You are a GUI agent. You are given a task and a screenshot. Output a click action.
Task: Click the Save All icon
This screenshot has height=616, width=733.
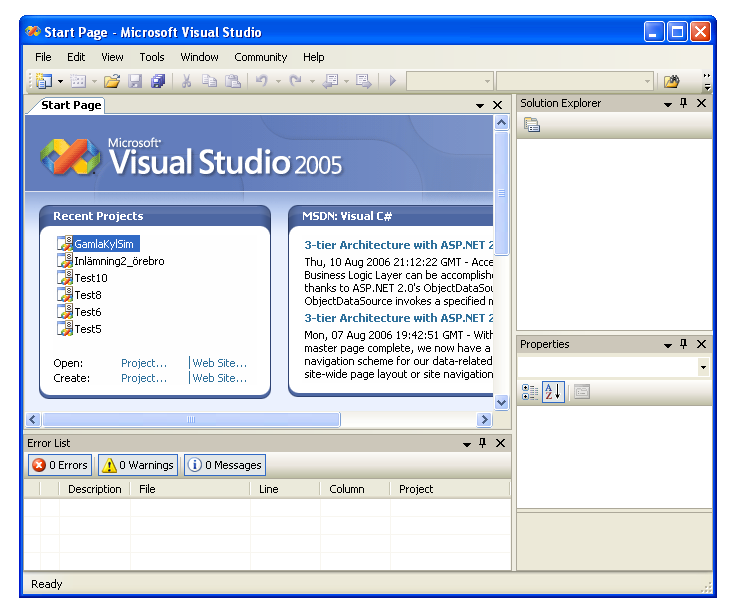click(158, 81)
